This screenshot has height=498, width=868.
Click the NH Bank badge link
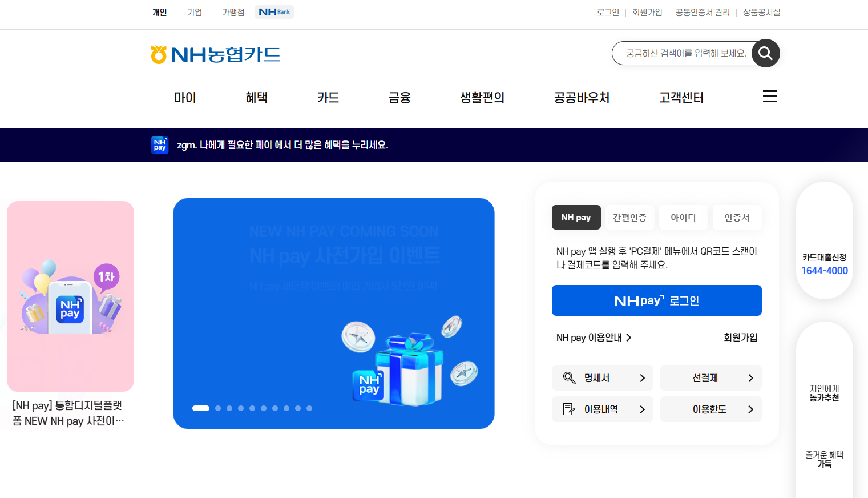[274, 12]
